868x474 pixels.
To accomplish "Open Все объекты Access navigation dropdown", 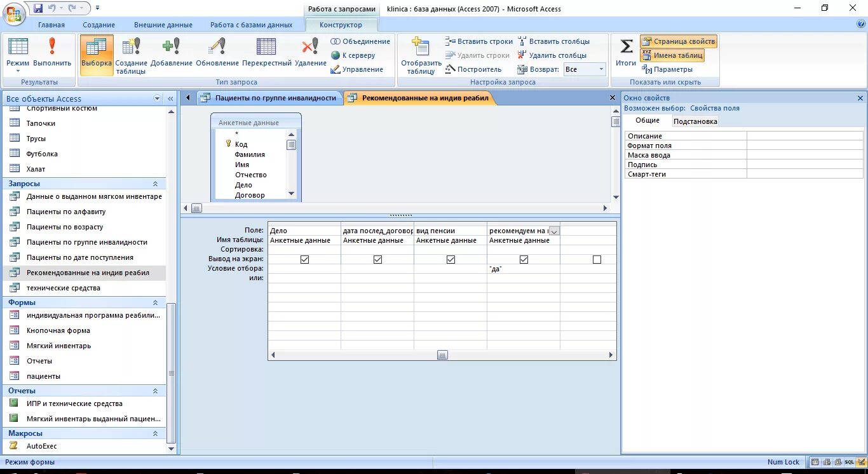I will point(158,98).
